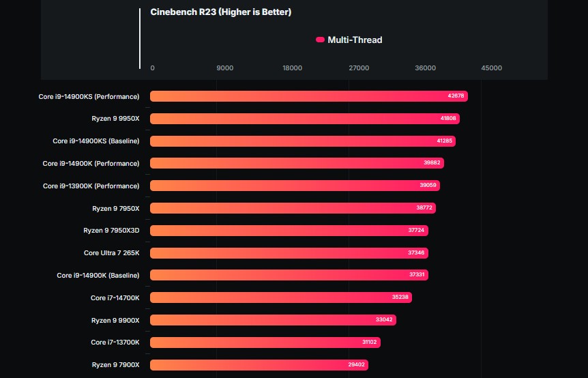Click the 27000 axis tick label

(x=359, y=68)
